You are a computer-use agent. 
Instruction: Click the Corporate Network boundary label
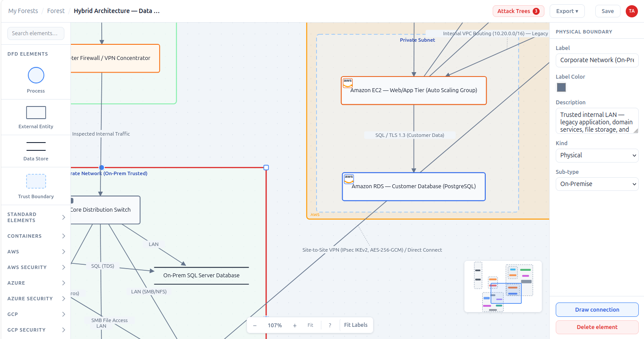[x=109, y=173]
